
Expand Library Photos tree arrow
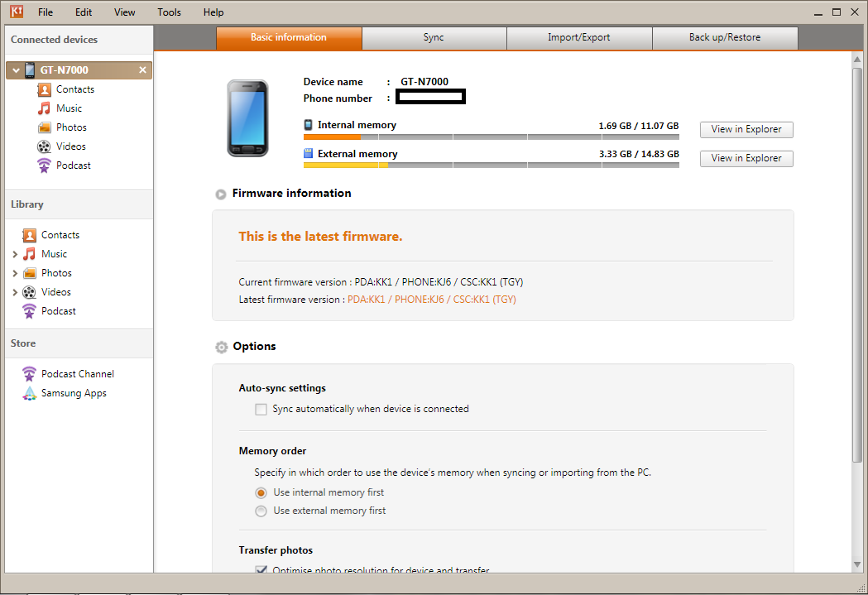(x=15, y=273)
